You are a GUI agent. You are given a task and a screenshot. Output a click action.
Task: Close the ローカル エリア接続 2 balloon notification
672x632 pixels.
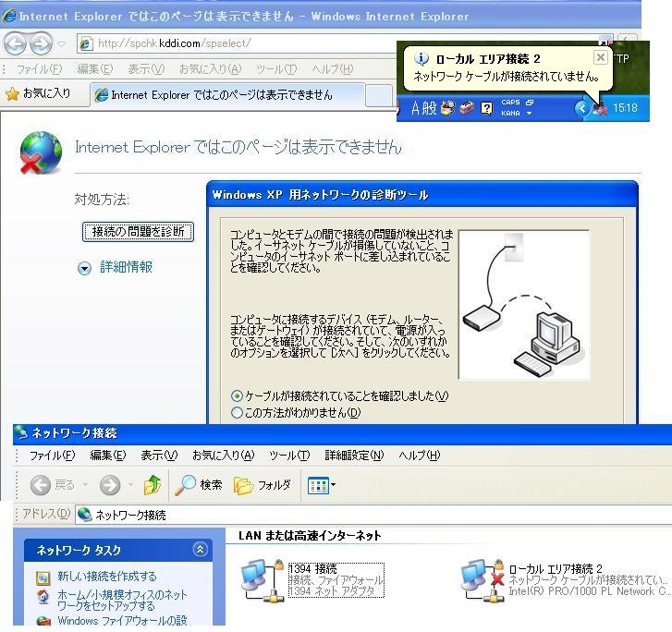(601, 57)
